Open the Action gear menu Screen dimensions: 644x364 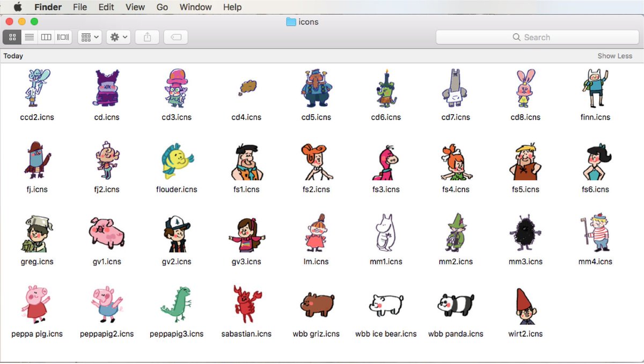[x=119, y=37]
